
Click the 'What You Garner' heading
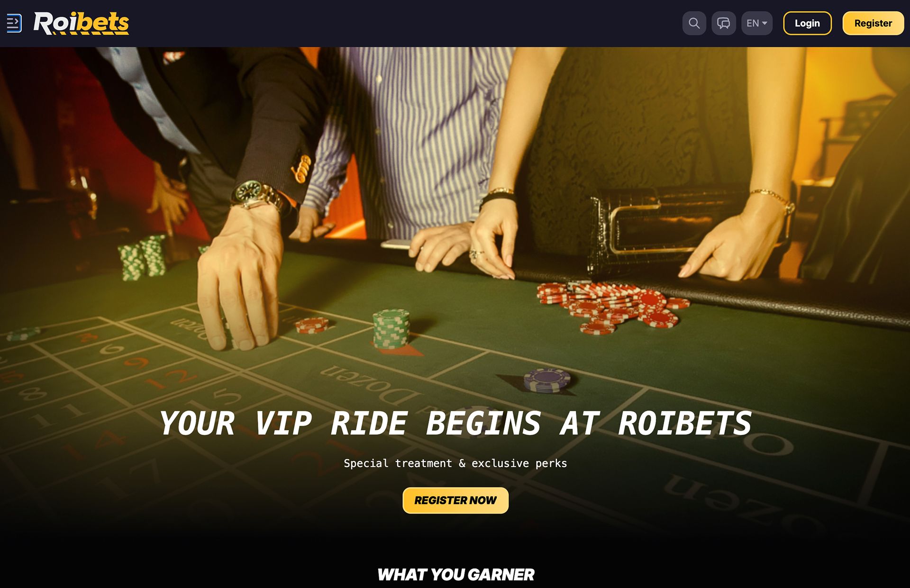[455, 575]
